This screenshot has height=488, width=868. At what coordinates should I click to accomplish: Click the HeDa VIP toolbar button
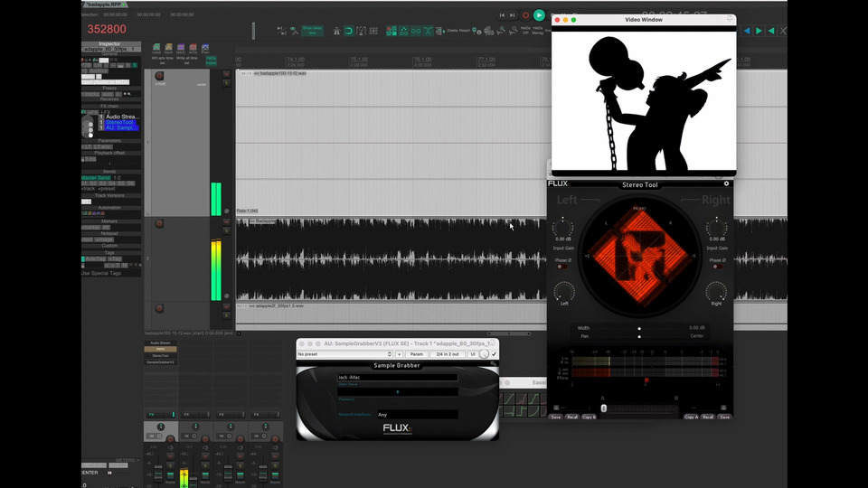click(x=525, y=31)
